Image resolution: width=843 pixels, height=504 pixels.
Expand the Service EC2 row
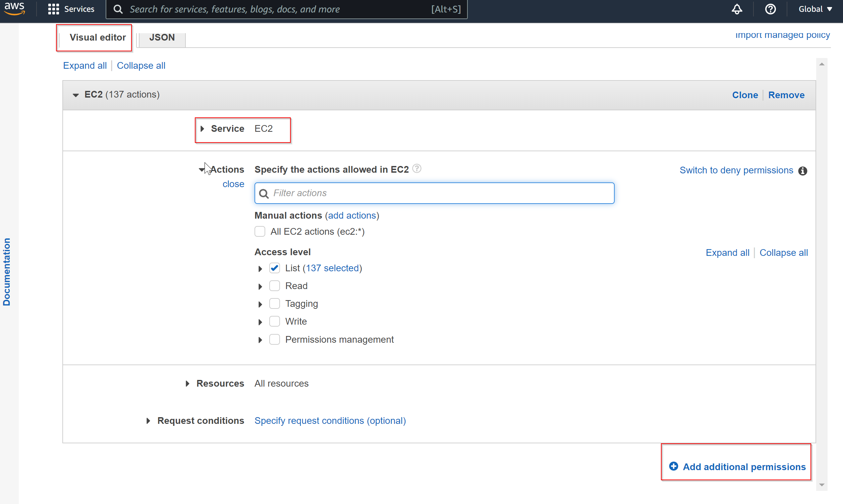click(x=203, y=129)
